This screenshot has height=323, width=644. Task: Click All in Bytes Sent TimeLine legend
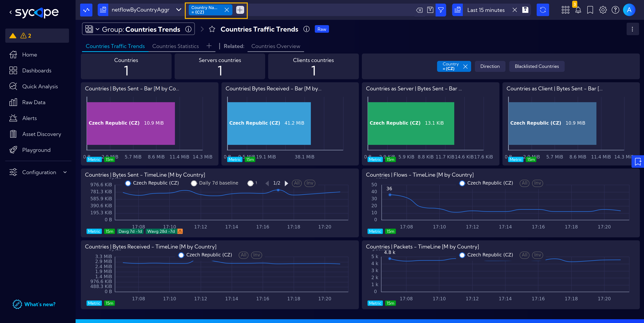[297, 183]
